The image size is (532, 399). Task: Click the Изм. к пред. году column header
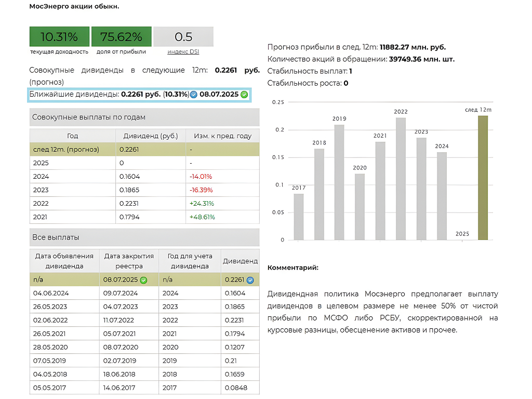(222, 136)
